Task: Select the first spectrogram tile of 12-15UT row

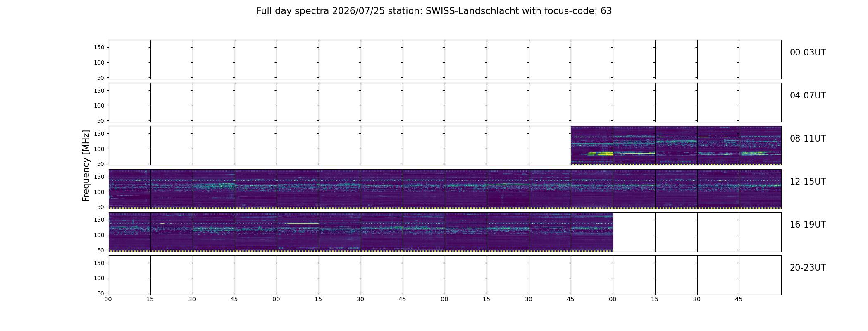Action: (130, 189)
